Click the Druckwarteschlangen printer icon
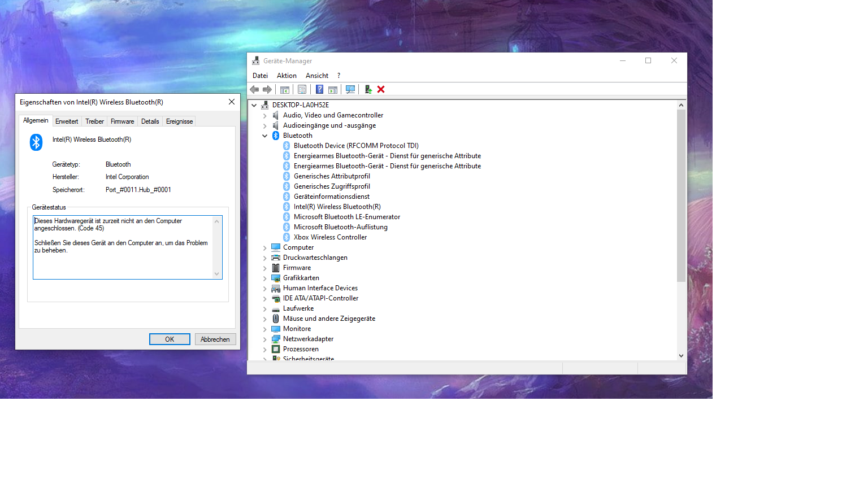The width and height of the screenshot is (868, 488). 276,258
